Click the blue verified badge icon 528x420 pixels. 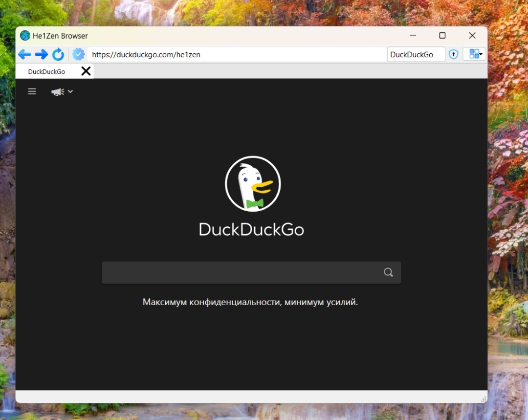coord(78,54)
